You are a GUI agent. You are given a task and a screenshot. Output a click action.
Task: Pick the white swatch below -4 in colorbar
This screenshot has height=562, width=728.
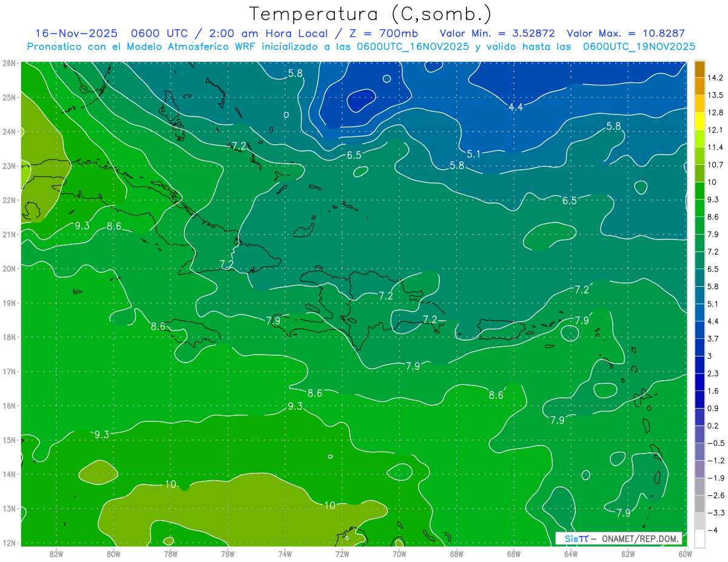pos(699,538)
